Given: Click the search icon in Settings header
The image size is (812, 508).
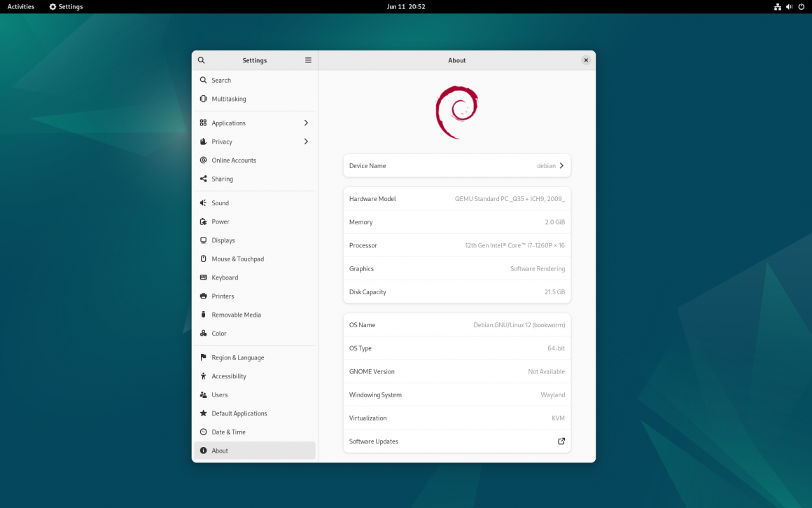Looking at the screenshot, I should pos(202,60).
